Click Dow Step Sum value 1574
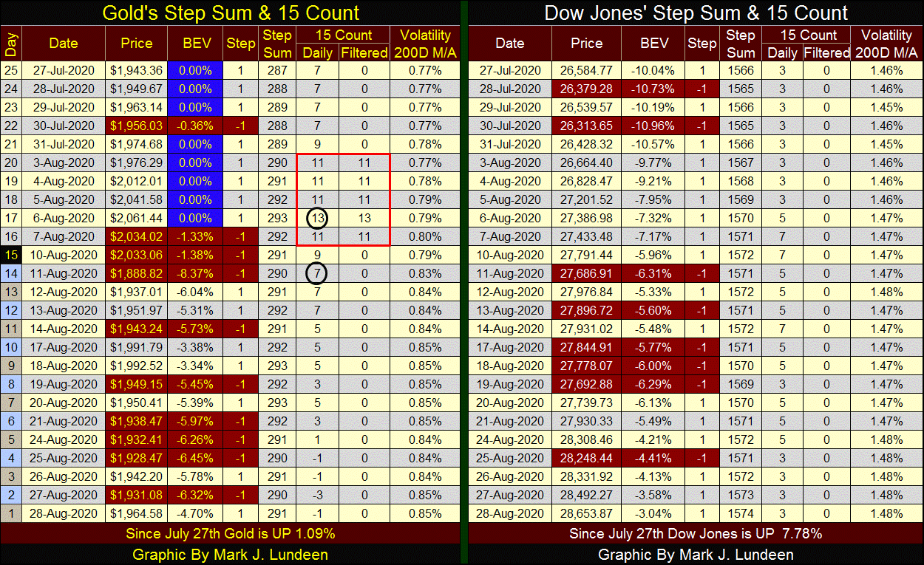The height and width of the screenshot is (565, 924). point(740,514)
